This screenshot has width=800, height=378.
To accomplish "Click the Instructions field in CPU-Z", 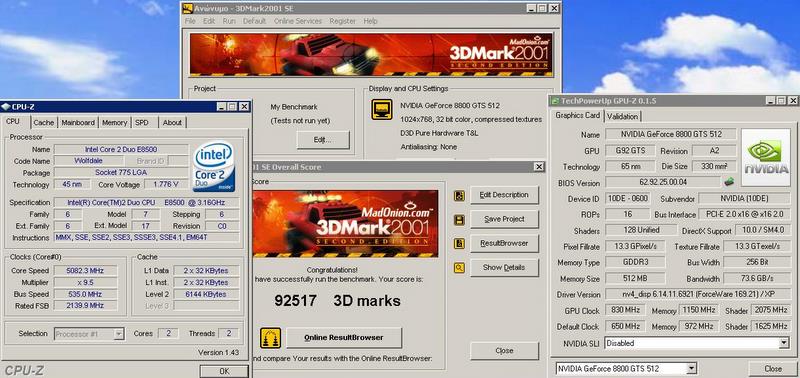I will (146, 238).
